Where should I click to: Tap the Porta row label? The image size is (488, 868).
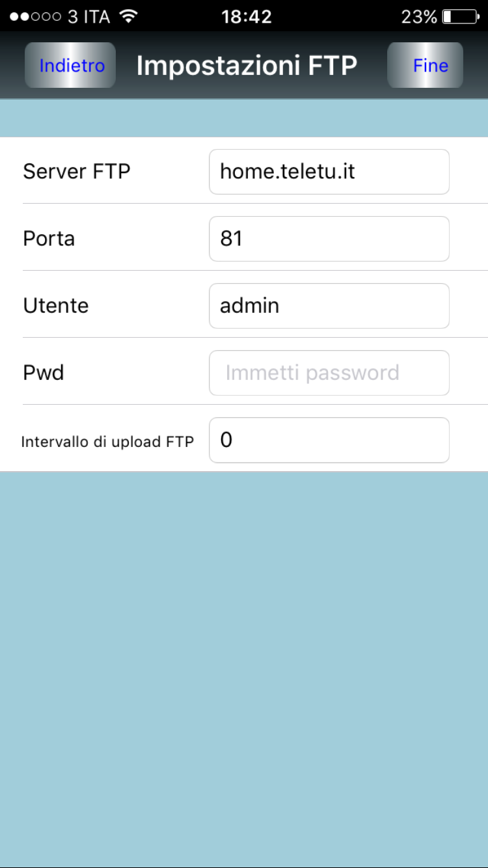point(49,239)
